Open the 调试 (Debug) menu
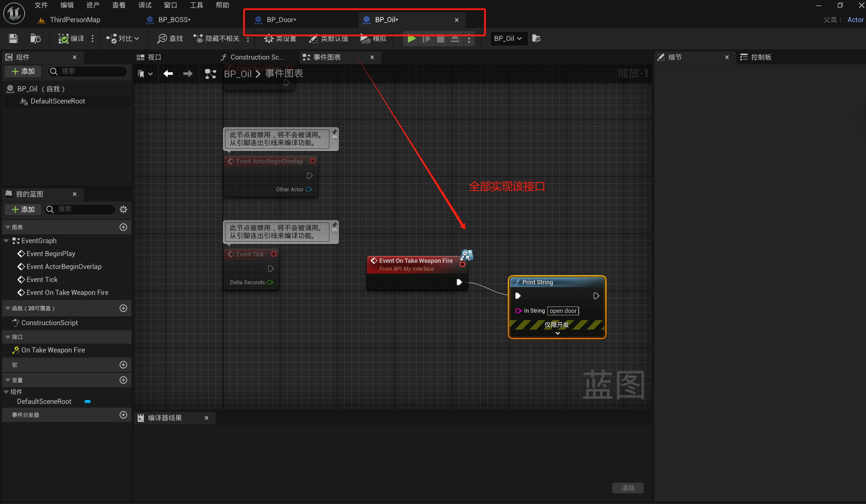The width and height of the screenshot is (866, 504). tap(145, 5)
